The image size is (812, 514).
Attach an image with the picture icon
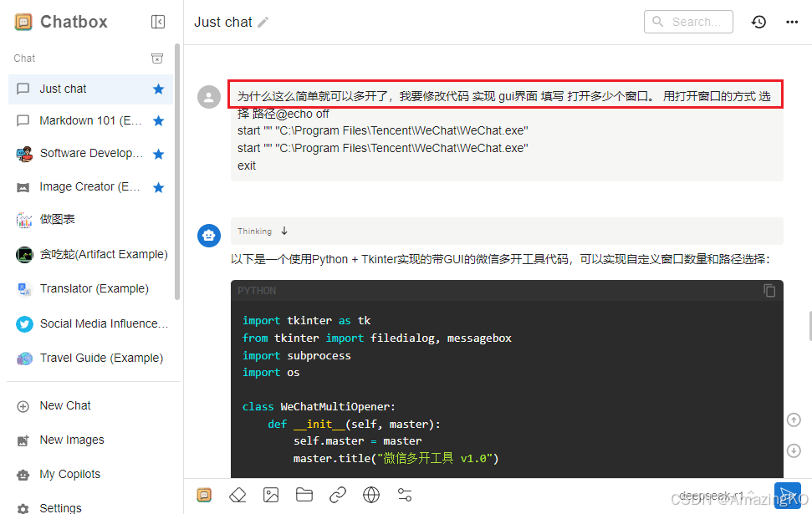click(271, 496)
